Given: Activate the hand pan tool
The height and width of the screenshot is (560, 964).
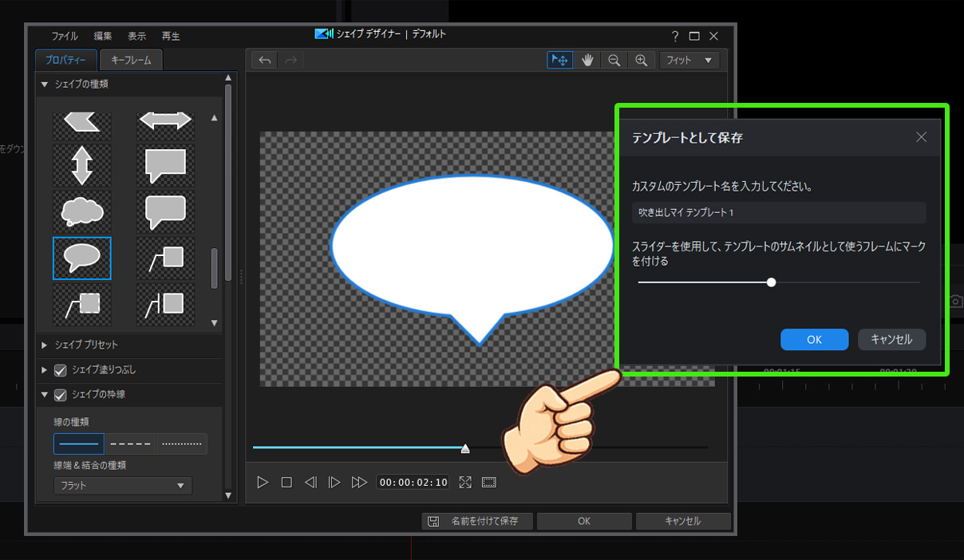Looking at the screenshot, I should [x=587, y=60].
